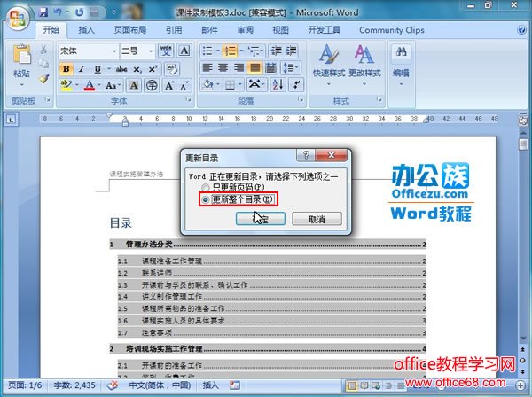The width and height of the screenshot is (532, 397).
Task: Open the Change Case Aa dropdown
Action: pos(113,85)
